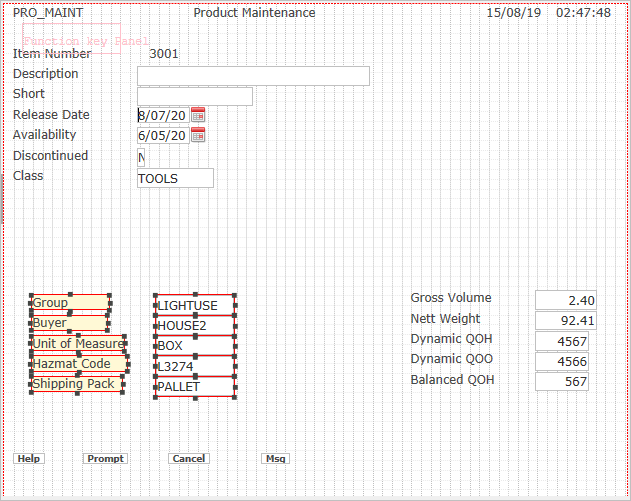
Task: Click the Help button
Action: [x=29, y=459]
